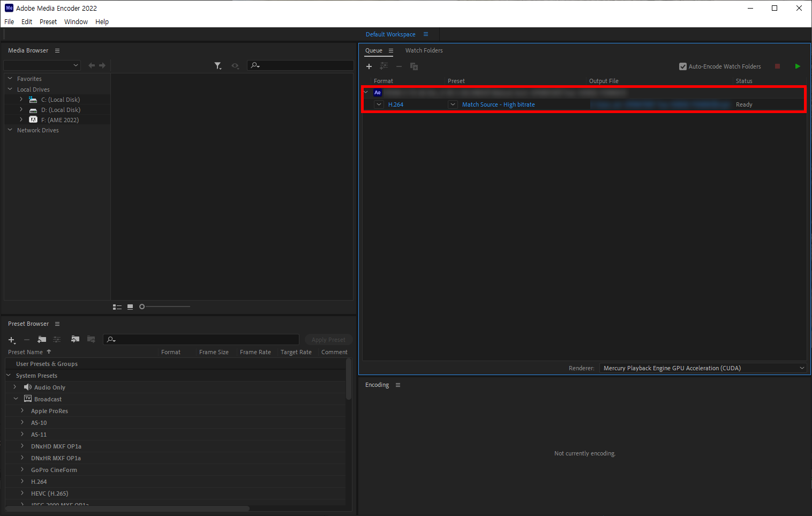Screen dimensions: 812x516
Task: Click Create new preset plus icon
Action: pyautogui.click(x=12, y=340)
